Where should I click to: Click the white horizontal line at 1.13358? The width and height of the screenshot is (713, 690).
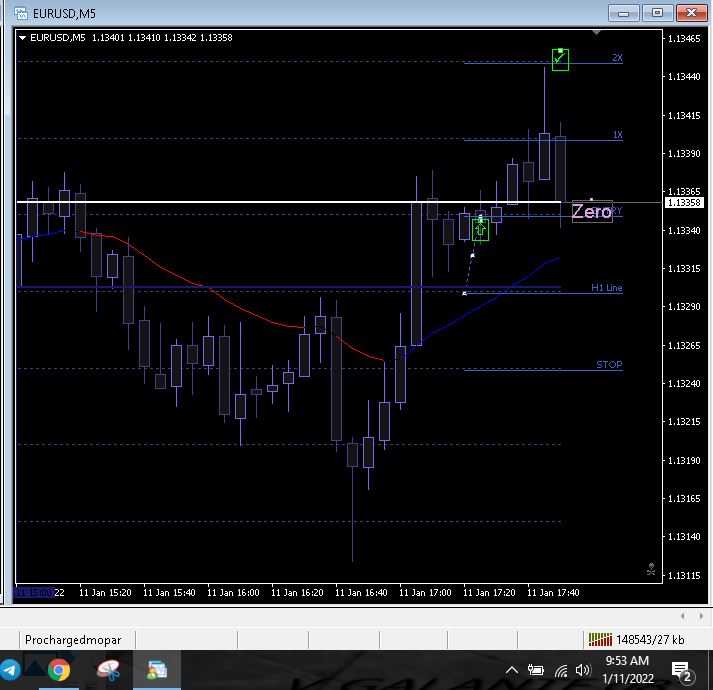pyautogui.click(x=289, y=201)
